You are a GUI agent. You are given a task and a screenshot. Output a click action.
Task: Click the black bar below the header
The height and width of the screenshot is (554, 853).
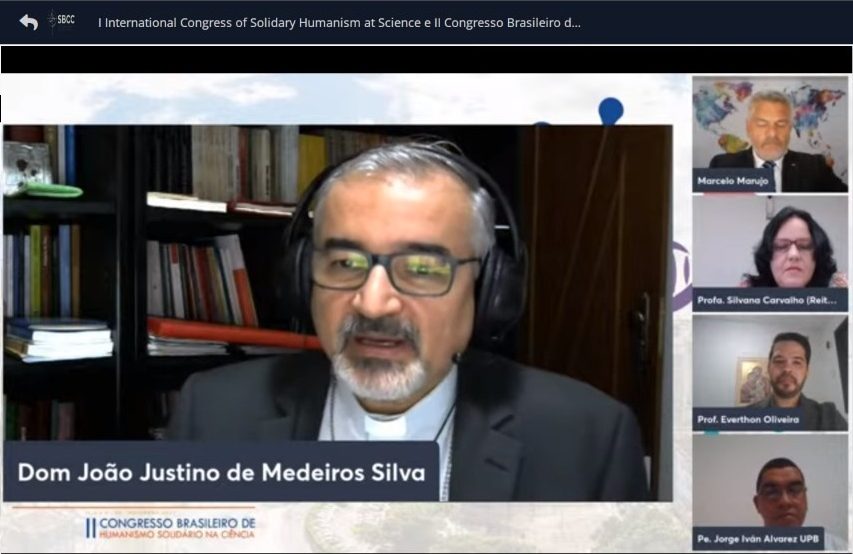pos(426,59)
